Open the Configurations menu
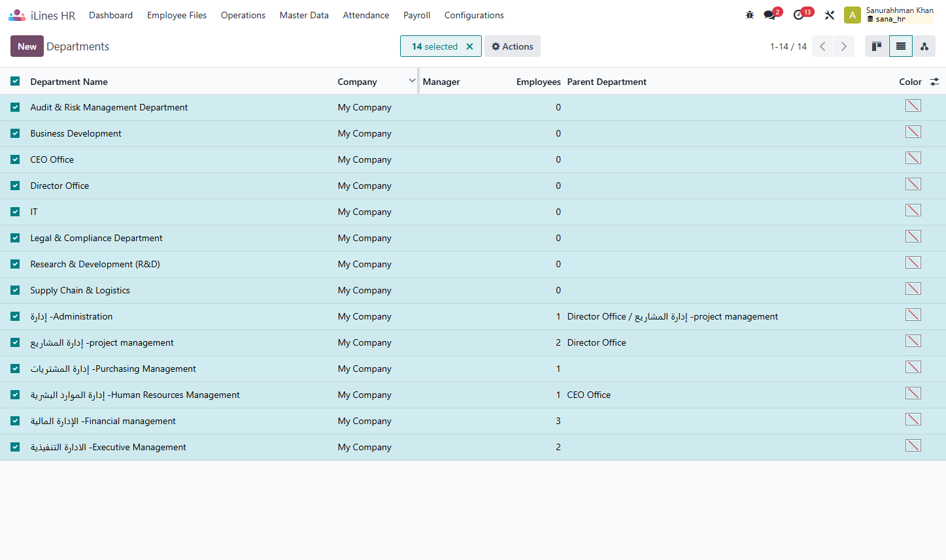This screenshot has width=946, height=560. click(474, 15)
